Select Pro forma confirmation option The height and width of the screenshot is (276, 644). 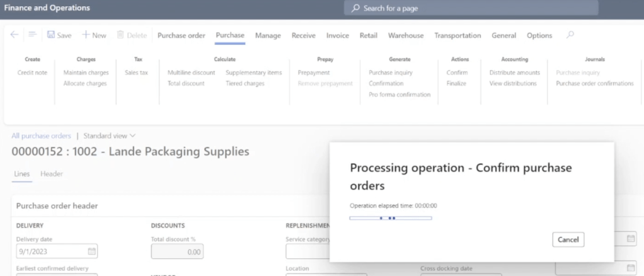pos(400,95)
